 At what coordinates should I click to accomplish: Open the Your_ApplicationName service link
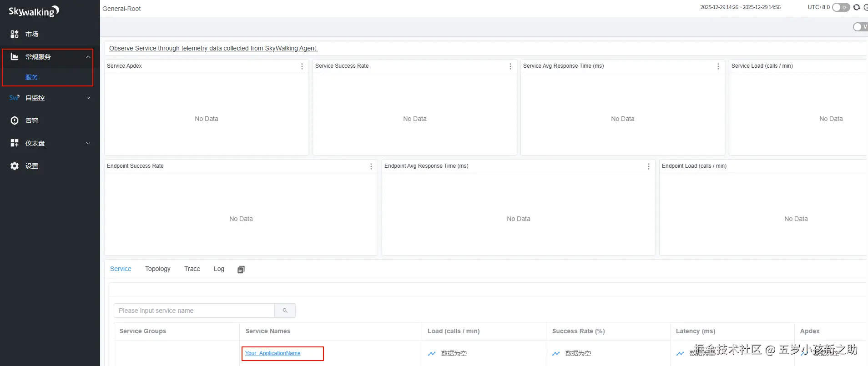[x=273, y=353]
